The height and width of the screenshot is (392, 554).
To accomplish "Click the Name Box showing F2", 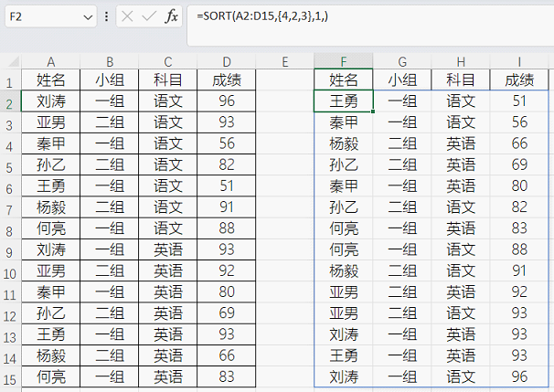I will tap(51, 16).
